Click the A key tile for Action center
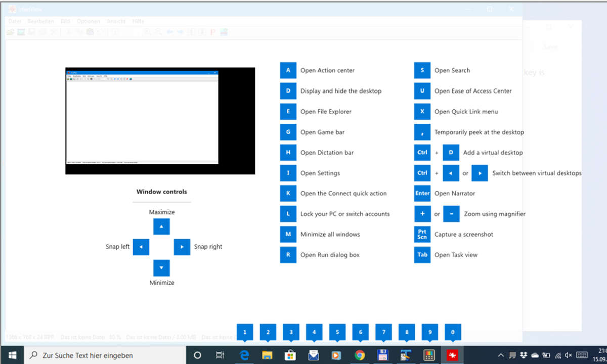 pyautogui.click(x=288, y=70)
